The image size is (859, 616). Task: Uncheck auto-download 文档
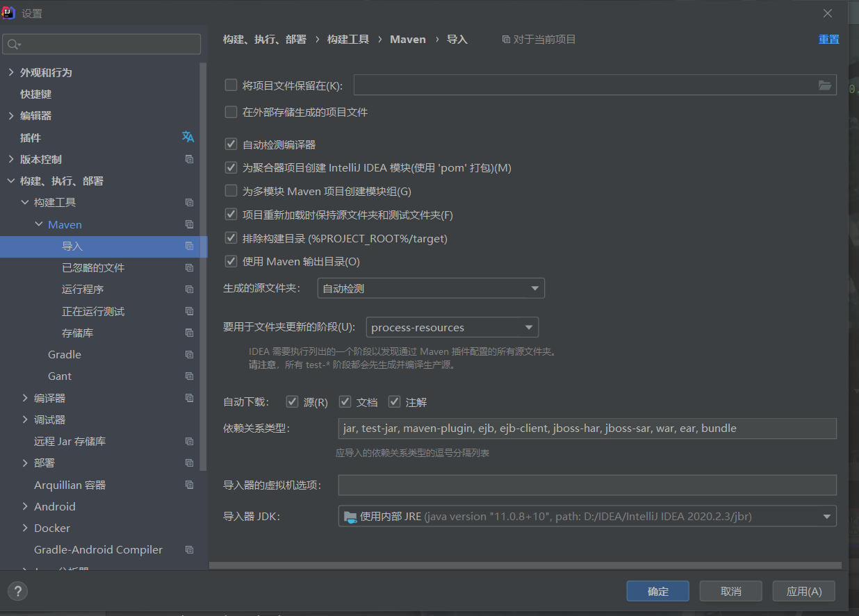(x=345, y=402)
